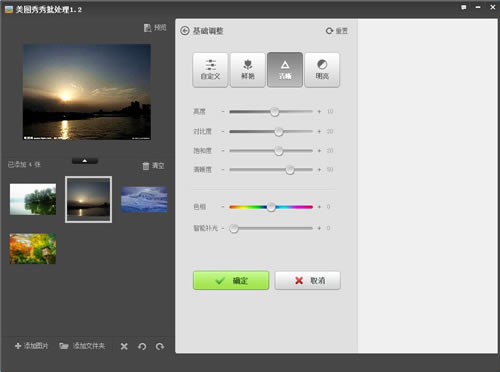Click 添加文件夹 add folder button
500x372 pixels.
tap(82, 346)
